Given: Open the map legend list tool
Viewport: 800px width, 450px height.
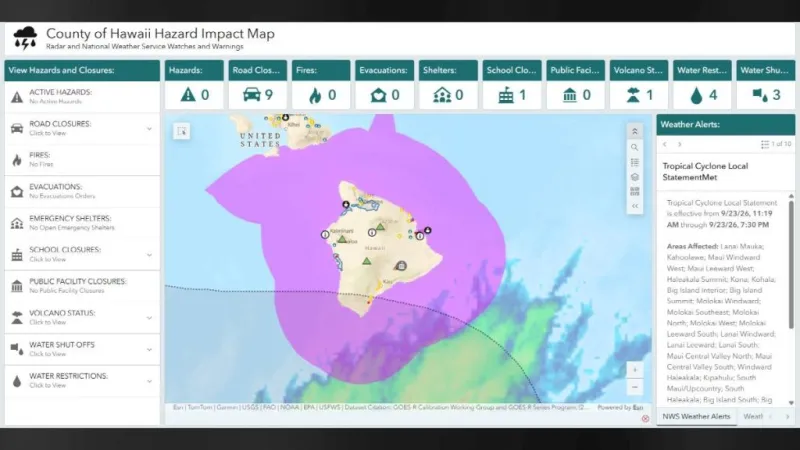Looking at the screenshot, I should click(x=635, y=162).
